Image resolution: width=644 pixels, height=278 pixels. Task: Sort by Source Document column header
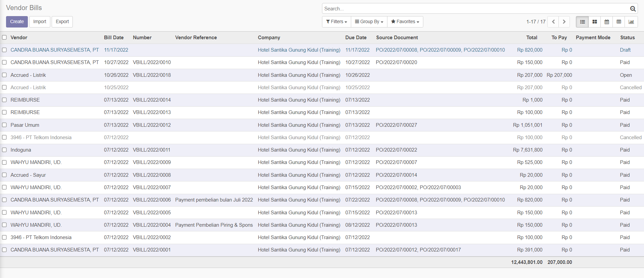[397, 38]
